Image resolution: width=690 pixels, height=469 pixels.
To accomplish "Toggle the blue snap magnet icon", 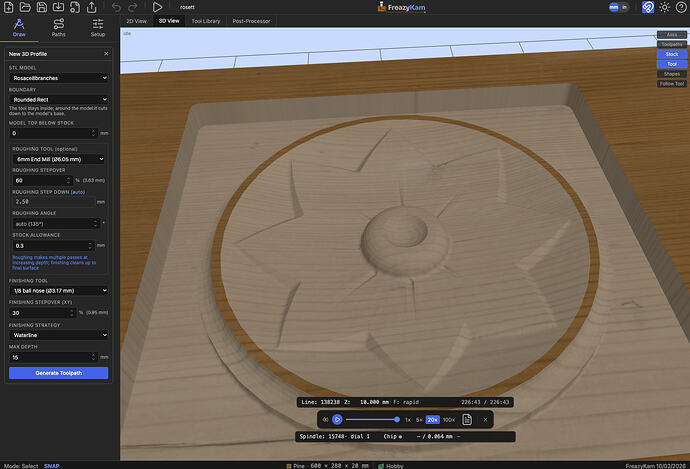I will click(x=648, y=7).
